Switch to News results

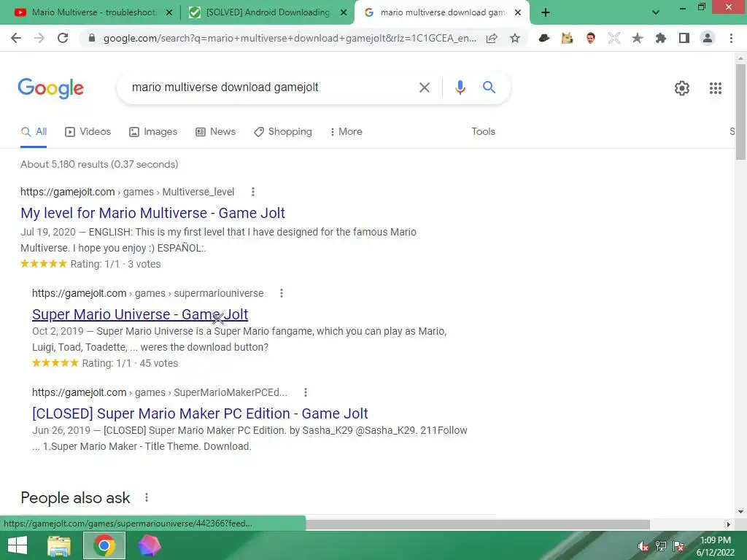[215, 132]
